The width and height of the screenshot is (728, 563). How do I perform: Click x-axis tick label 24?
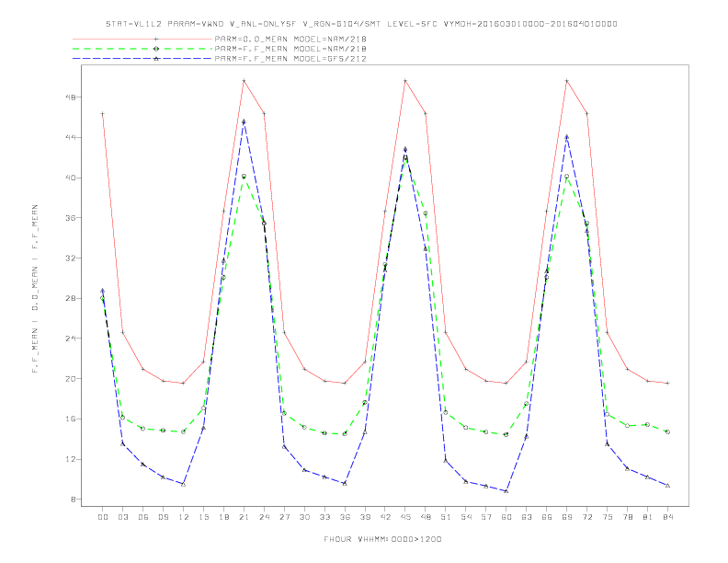click(x=264, y=517)
